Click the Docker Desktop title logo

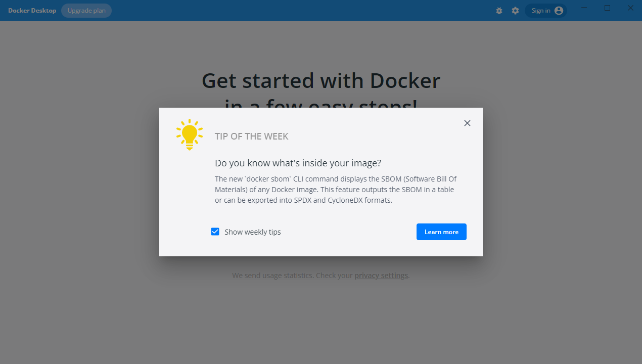[x=32, y=11]
